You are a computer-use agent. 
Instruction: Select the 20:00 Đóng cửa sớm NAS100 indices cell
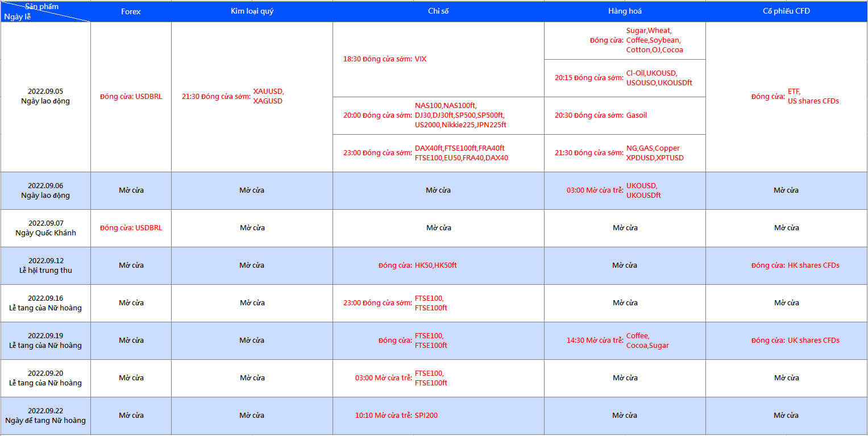point(438,115)
